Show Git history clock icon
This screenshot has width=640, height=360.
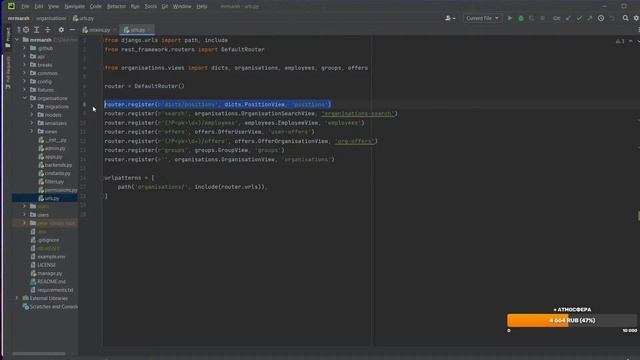601,18
